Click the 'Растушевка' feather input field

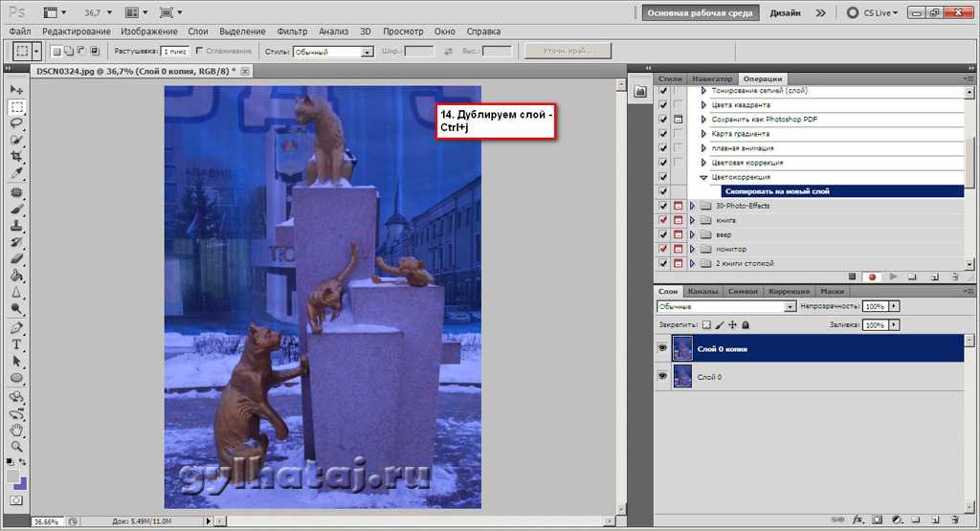click(x=173, y=52)
